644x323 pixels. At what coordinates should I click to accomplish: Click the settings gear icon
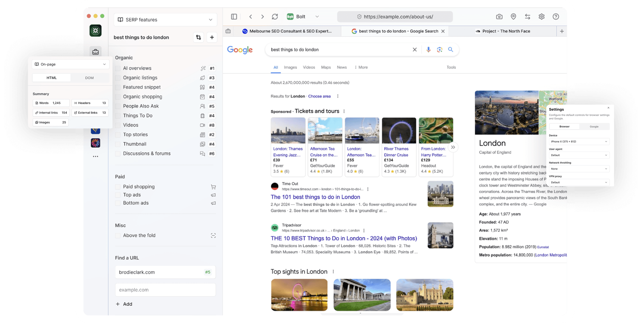coord(542,17)
